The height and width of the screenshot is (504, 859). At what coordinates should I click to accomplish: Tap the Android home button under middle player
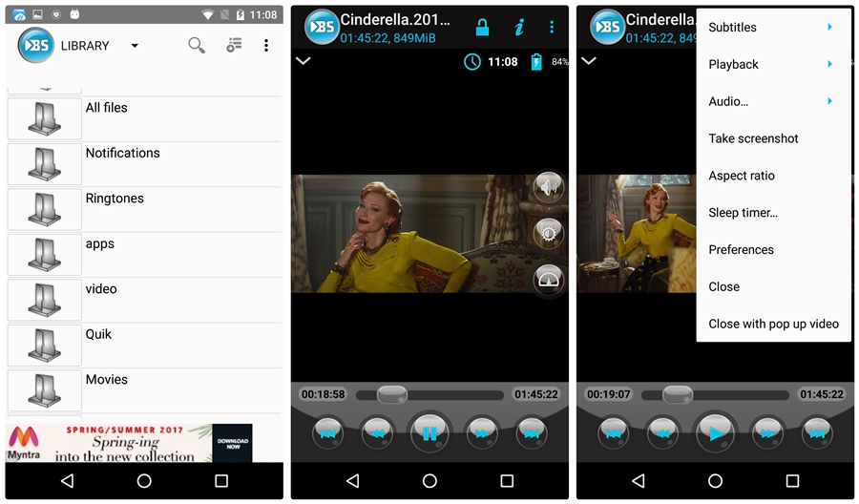(430, 481)
